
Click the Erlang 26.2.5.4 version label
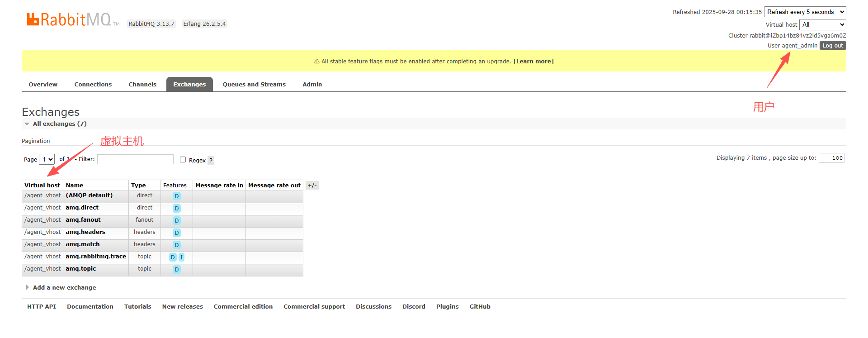coord(204,24)
